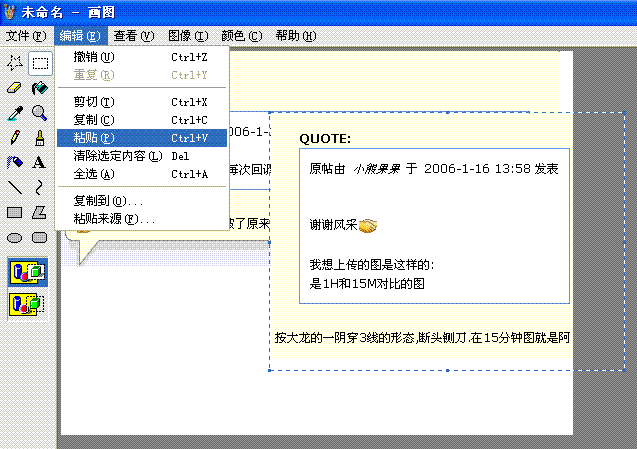The height and width of the screenshot is (449, 637).
Task: Choose 全选(A) menu entry
Action: click(x=142, y=174)
